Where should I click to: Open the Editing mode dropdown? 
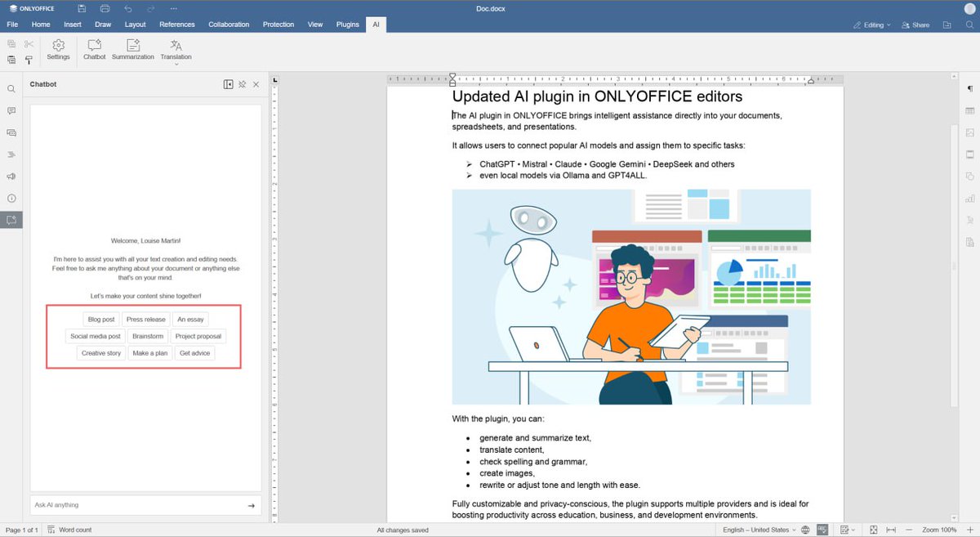pos(872,25)
